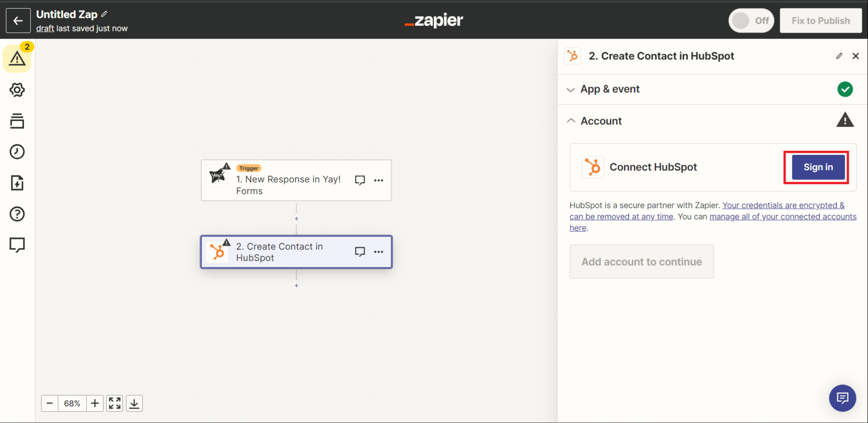Go back using the arrow button
The height and width of the screenshot is (423, 868).
18,21
